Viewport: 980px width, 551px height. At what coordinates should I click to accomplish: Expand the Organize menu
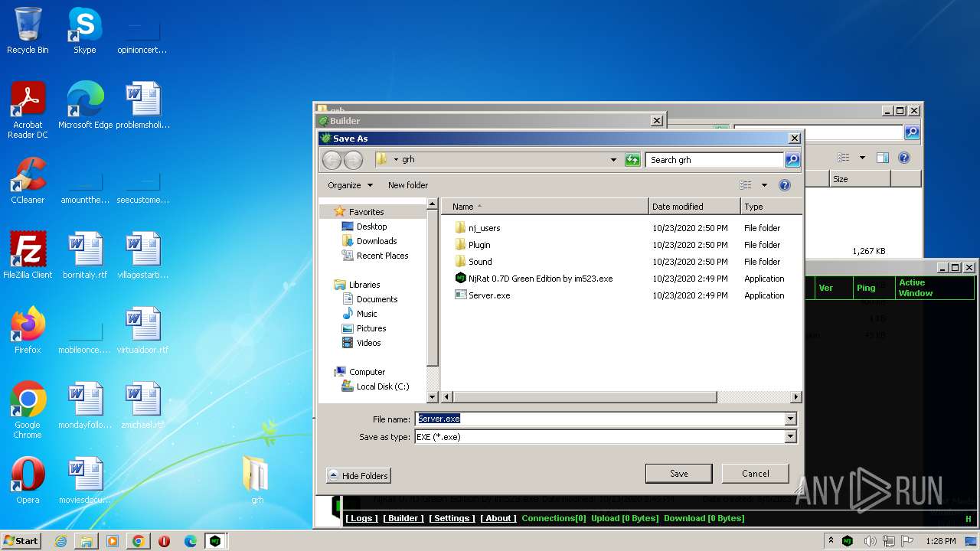[350, 185]
